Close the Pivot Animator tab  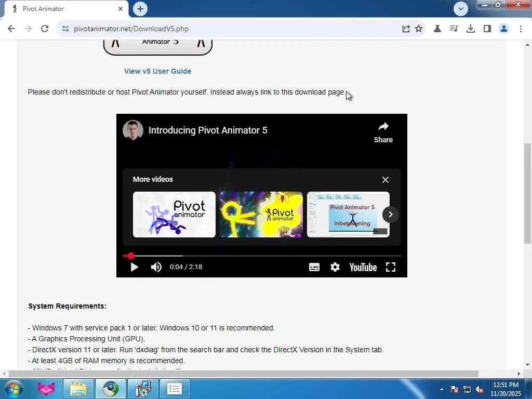click(x=121, y=9)
